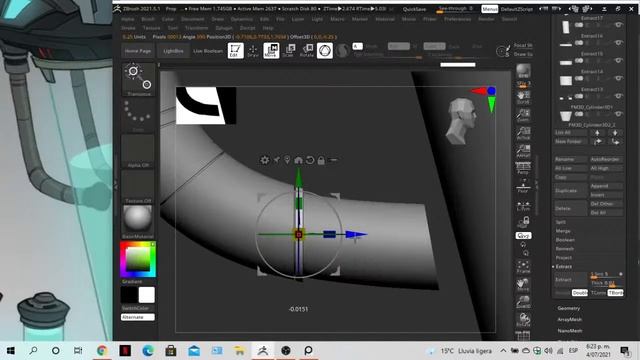Click gizmo sticky pin icon

[277, 160]
